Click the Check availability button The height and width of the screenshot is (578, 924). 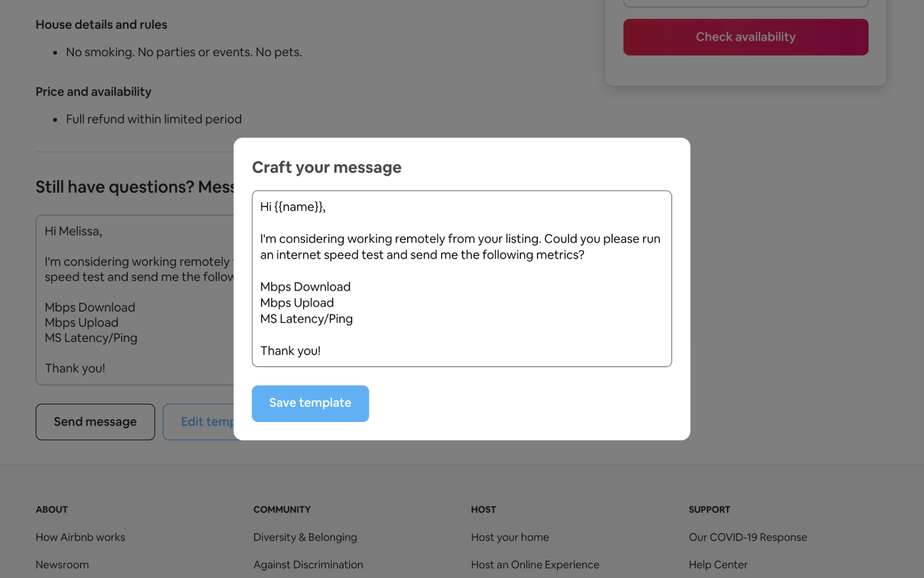(745, 37)
